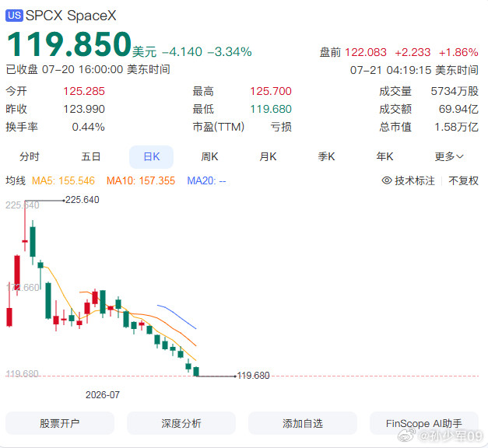Click the 最低 value 119.680 in stats
488x448 pixels.
pos(271,109)
